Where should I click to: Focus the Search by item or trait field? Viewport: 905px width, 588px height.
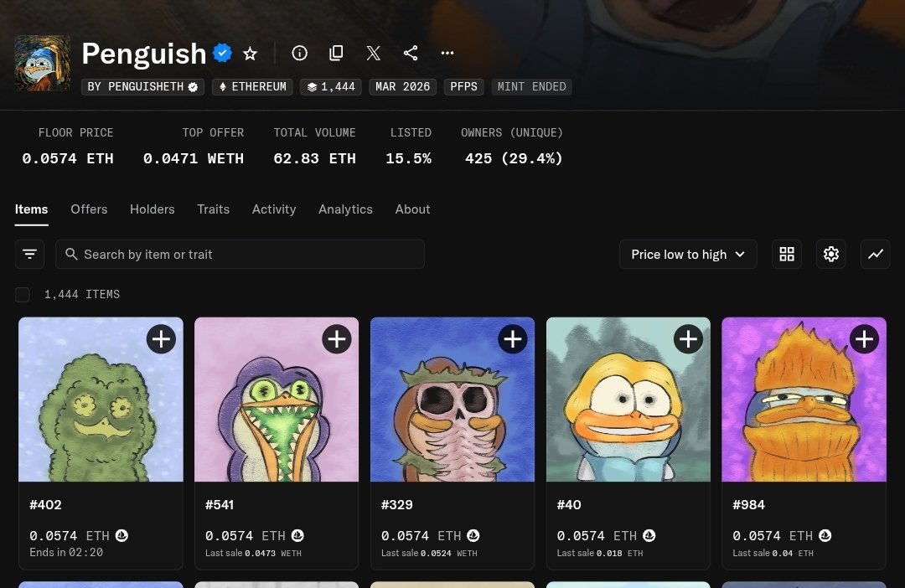click(240, 254)
